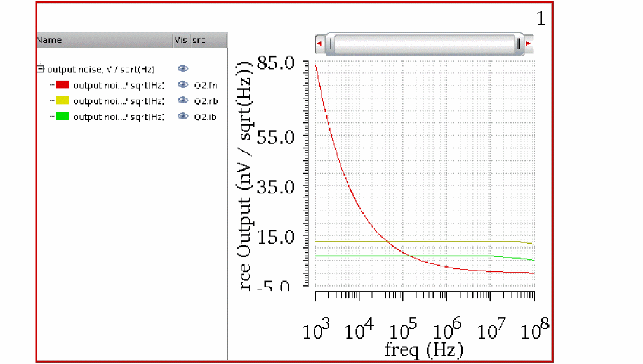Click the 10^6 frequency axis label
This screenshot has width=643, height=364.
click(x=447, y=330)
